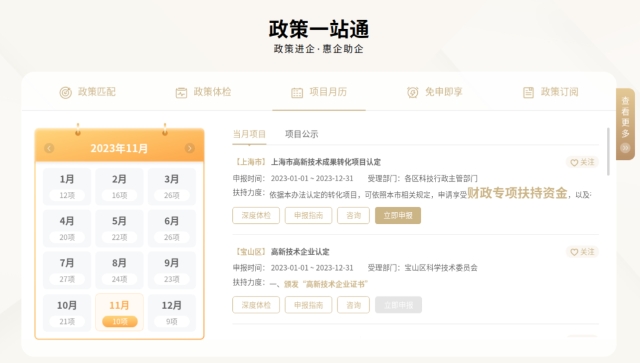Click heart icon for 高新技术企业认定
Image resolution: width=640 pixels, height=363 pixels.
[574, 252]
